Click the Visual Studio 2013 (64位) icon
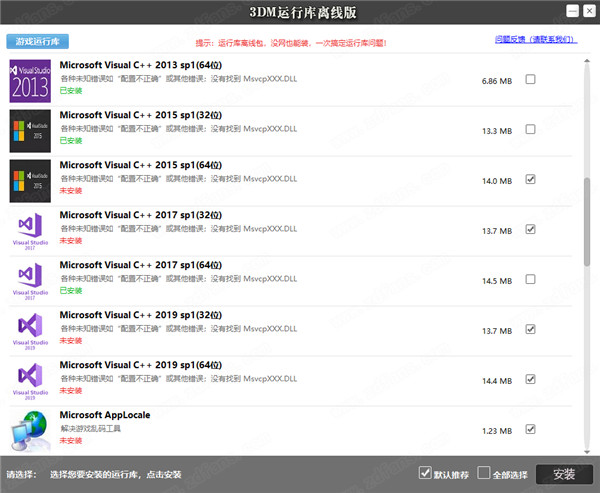The image size is (600, 493). pyautogui.click(x=30, y=80)
